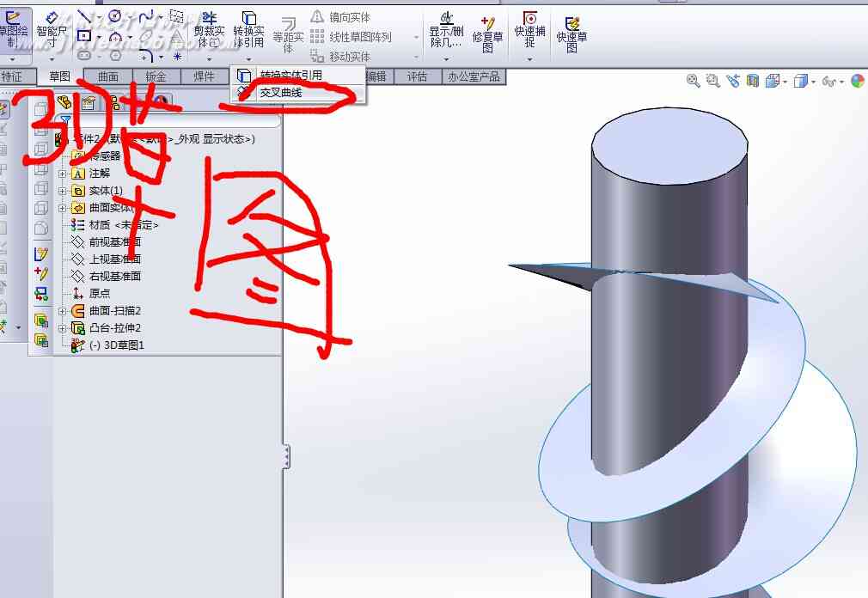Open dropdown arrow under 快速捕捉
The height and width of the screenshot is (598, 868).
(529, 58)
